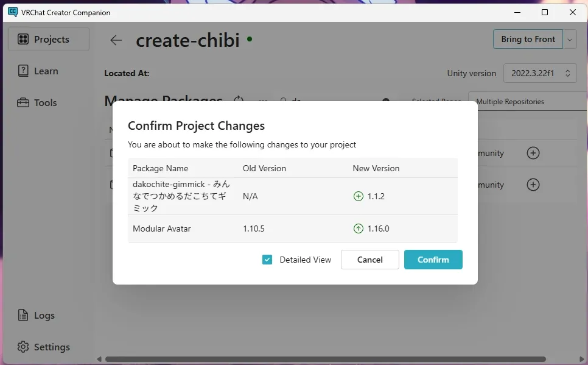Go back using the left arrow icon
The image size is (588, 365).
(x=116, y=40)
